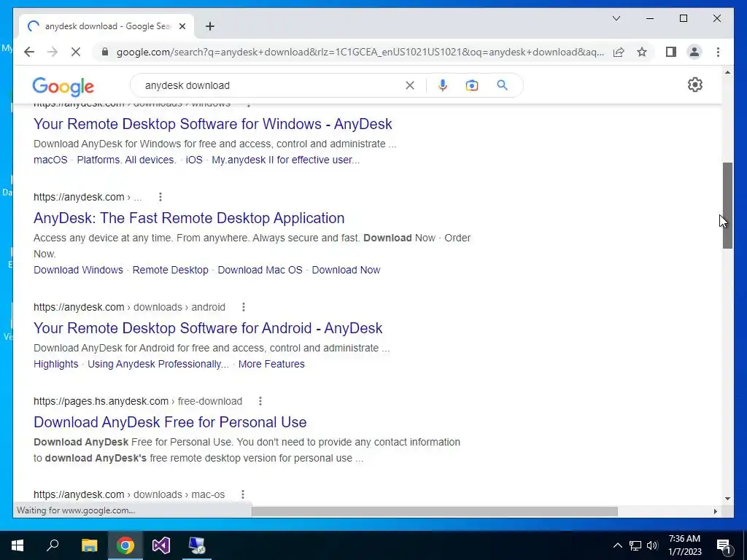Open a new tab with the plus button
Screen dimensions: 747x560
coord(210,26)
